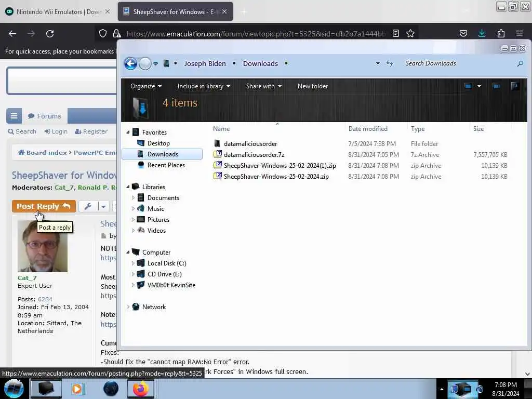Switch to Nintendo Wii Emulators tab
Screen dimensions: 532x399
[58, 11]
